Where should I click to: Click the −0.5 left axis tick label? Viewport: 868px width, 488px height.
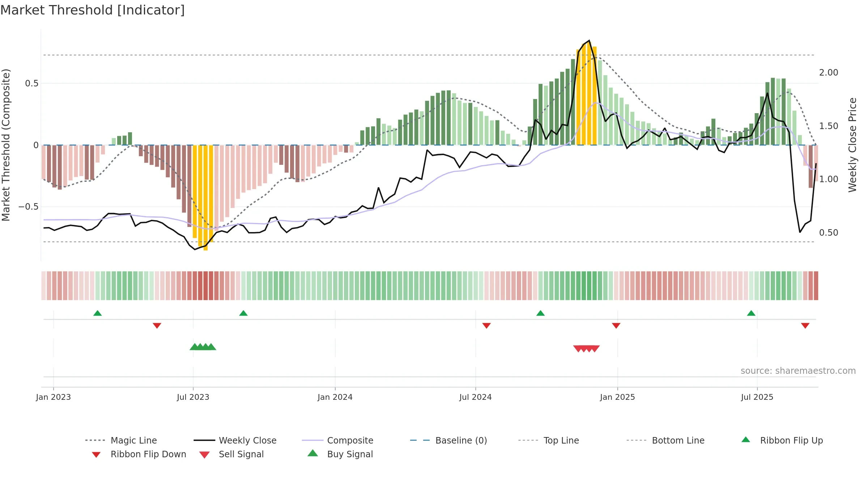click(29, 207)
